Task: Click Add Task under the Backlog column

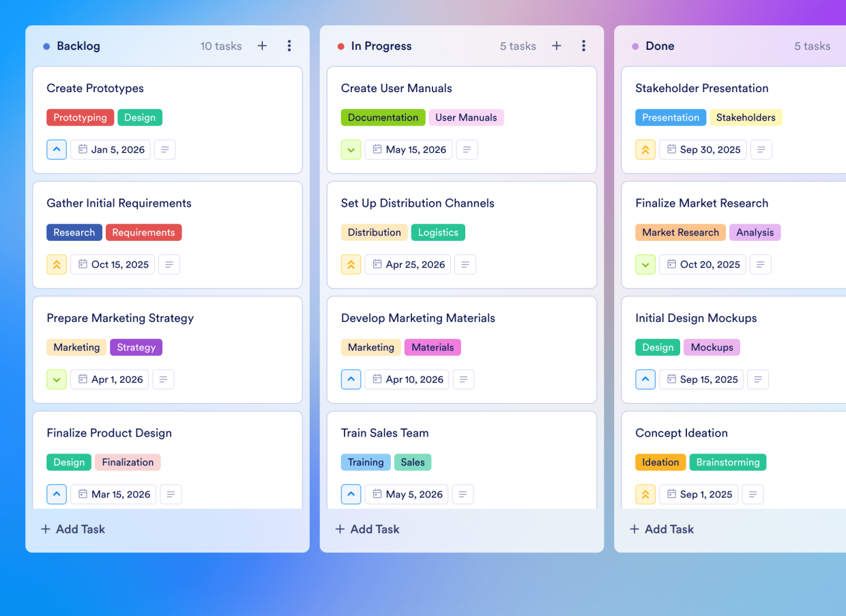Action: (x=72, y=529)
